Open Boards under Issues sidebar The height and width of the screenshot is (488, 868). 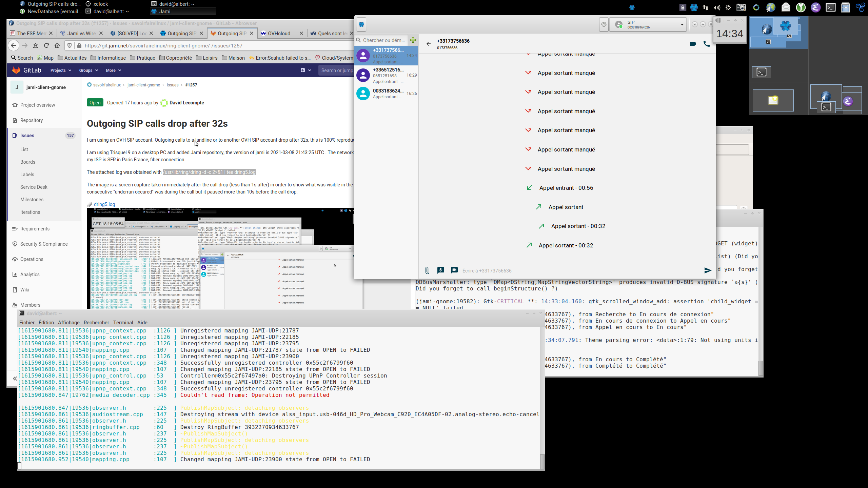coord(28,162)
